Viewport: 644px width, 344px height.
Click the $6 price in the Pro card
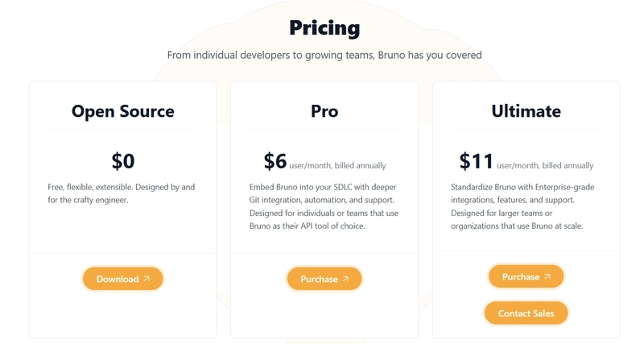point(275,160)
